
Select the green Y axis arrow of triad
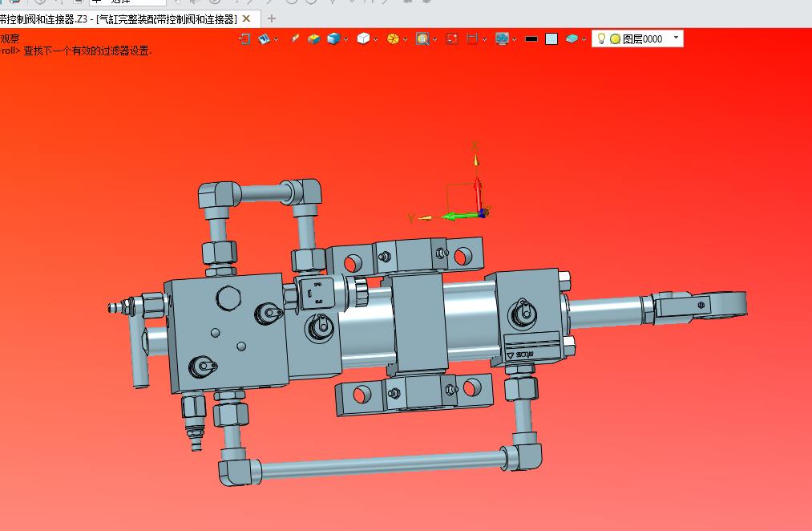[x=460, y=216]
